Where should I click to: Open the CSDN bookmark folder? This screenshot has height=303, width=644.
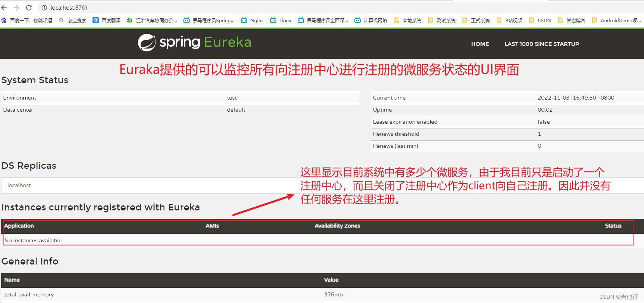pyautogui.click(x=540, y=20)
